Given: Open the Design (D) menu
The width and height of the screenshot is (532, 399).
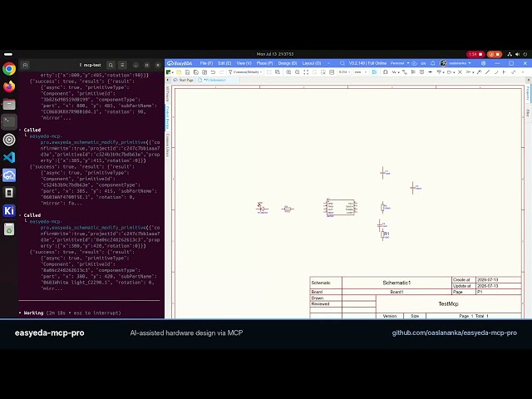Looking at the screenshot, I should pyautogui.click(x=287, y=63).
